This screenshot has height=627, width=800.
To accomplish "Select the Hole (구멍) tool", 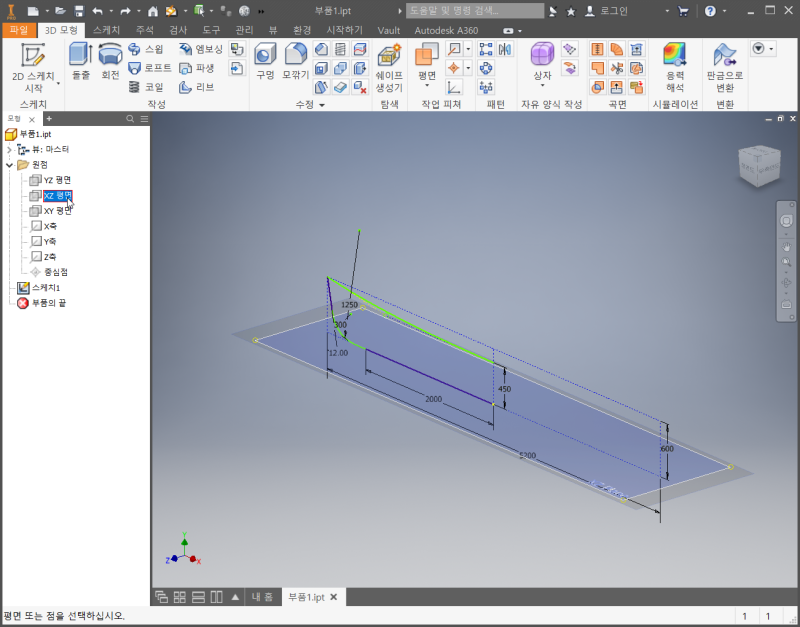I will click(265, 61).
